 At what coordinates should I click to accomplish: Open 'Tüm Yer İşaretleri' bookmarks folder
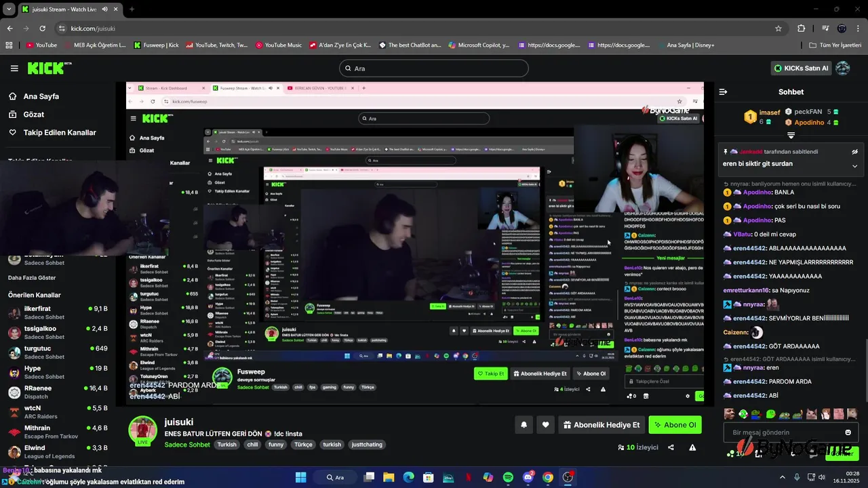(835, 45)
